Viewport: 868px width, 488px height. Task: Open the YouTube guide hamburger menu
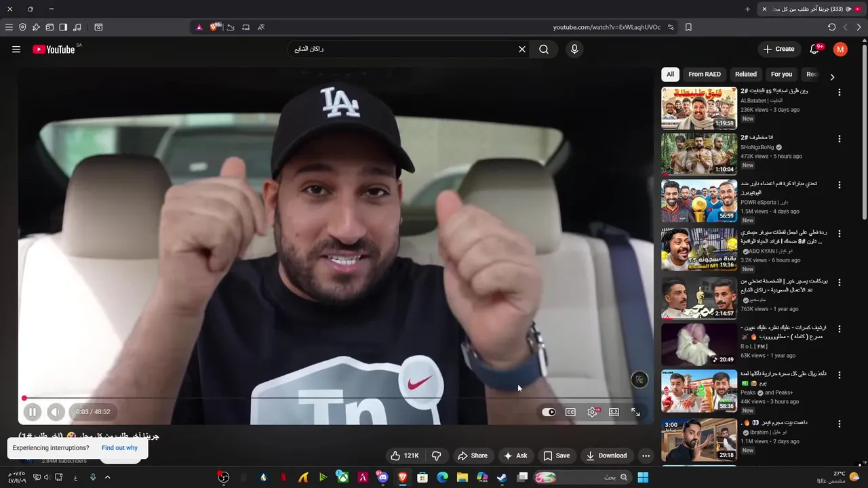(16, 49)
